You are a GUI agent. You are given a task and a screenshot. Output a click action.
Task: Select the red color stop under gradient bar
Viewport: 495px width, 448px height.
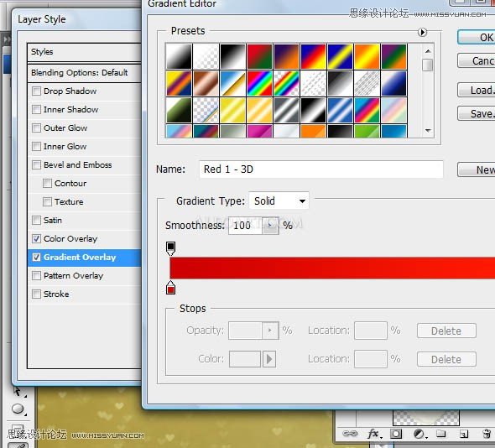(x=171, y=288)
